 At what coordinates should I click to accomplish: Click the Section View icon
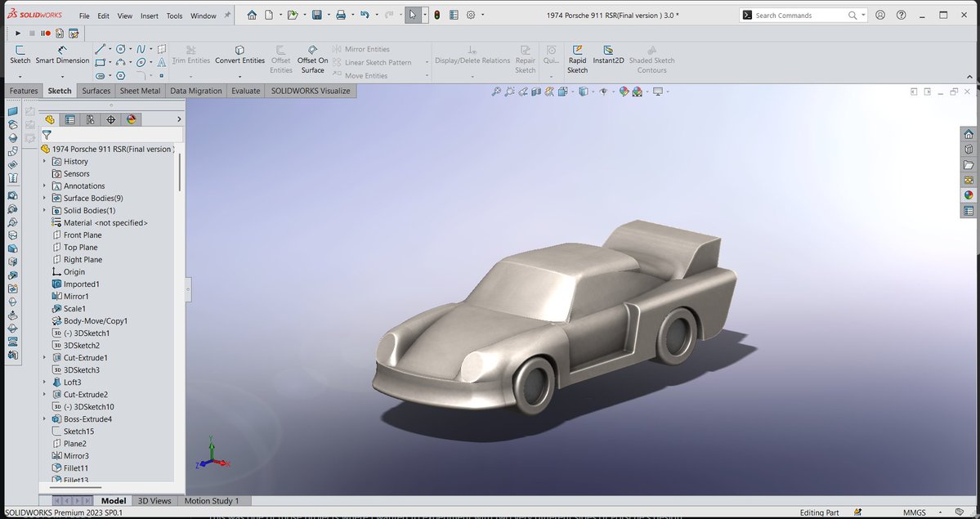point(535,92)
